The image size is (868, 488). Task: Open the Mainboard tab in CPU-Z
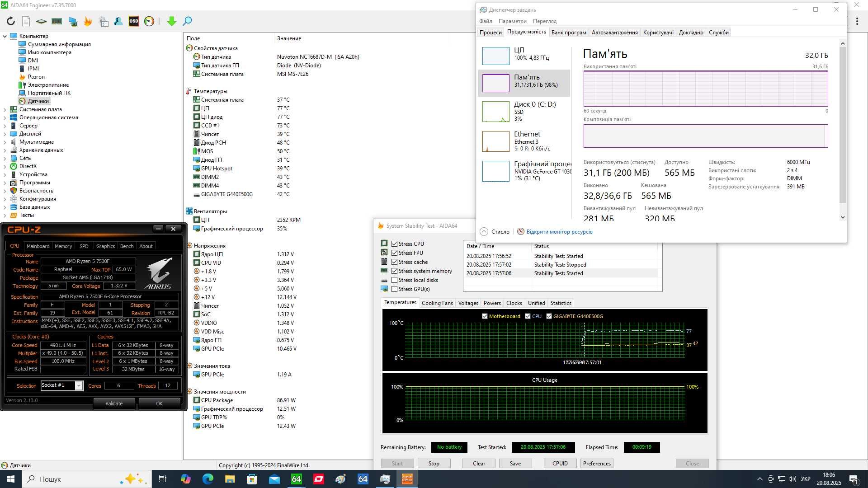(x=38, y=246)
